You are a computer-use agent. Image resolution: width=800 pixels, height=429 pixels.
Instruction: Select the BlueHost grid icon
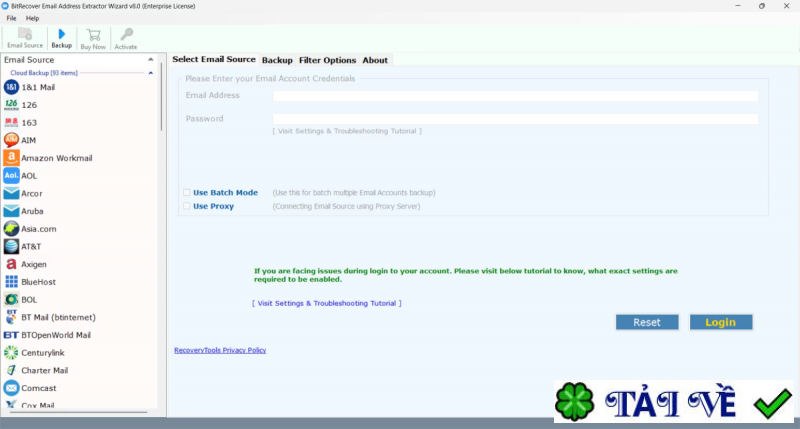11,282
